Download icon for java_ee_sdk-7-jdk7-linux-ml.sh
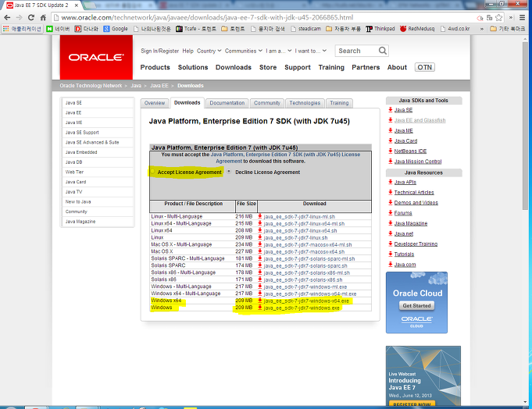532x409 pixels. tap(260, 216)
